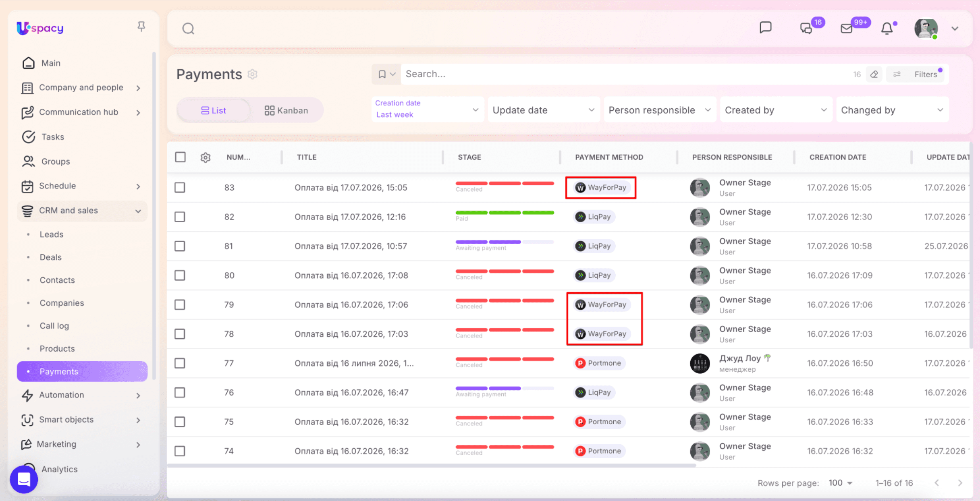
Task: Go to next page arrow
Action: tap(960, 483)
